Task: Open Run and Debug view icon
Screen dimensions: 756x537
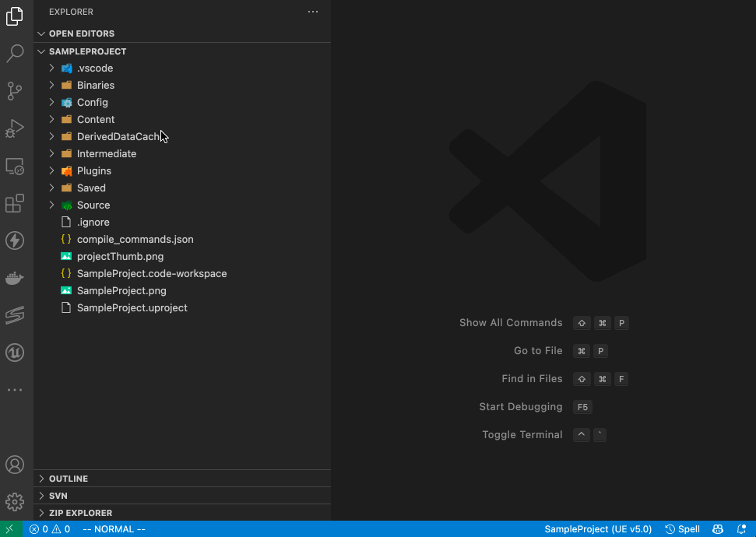Action: tap(15, 128)
